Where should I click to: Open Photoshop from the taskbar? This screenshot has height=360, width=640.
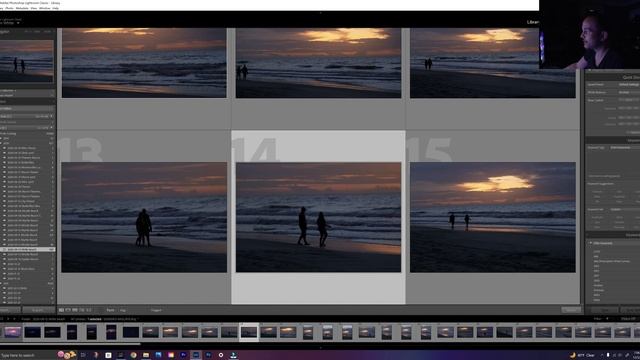[x=208, y=355]
